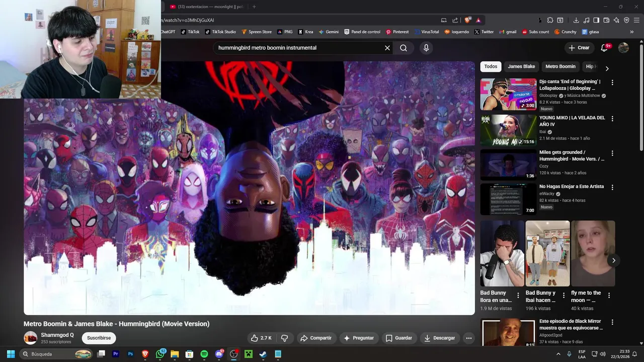
Task: Like the Hummingbird video
Action: [261, 338]
